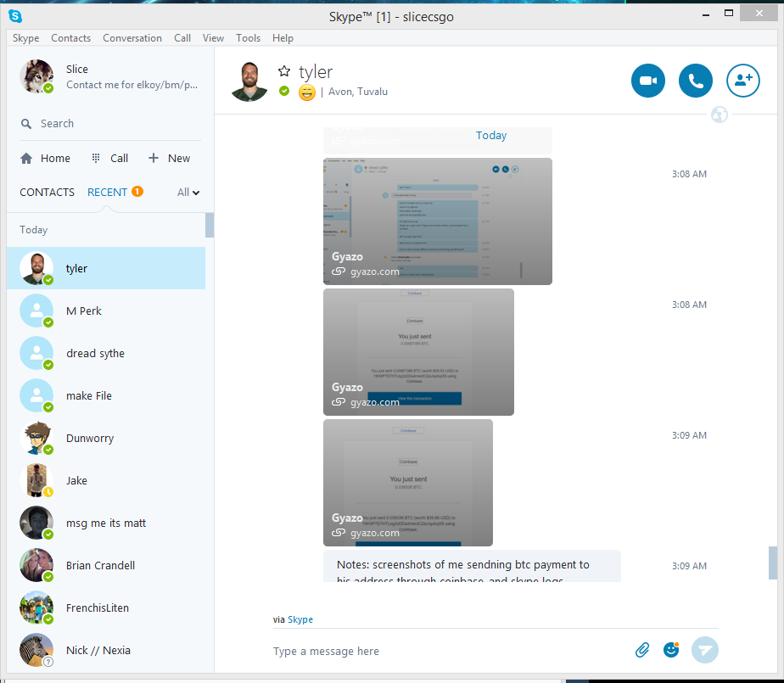Click the conversation's vertical scrollbar thumb
The height and width of the screenshot is (683, 784).
pyautogui.click(x=773, y=563)
